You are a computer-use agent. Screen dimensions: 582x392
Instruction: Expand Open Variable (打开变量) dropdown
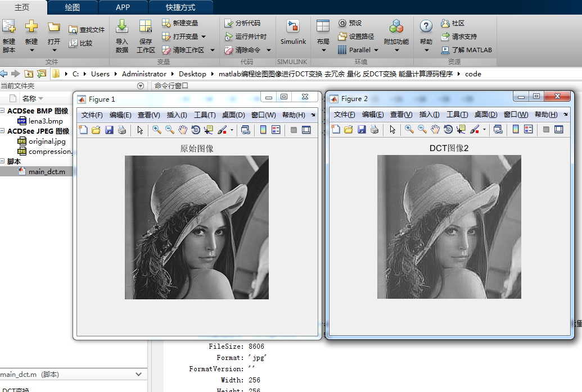[204, 37]
